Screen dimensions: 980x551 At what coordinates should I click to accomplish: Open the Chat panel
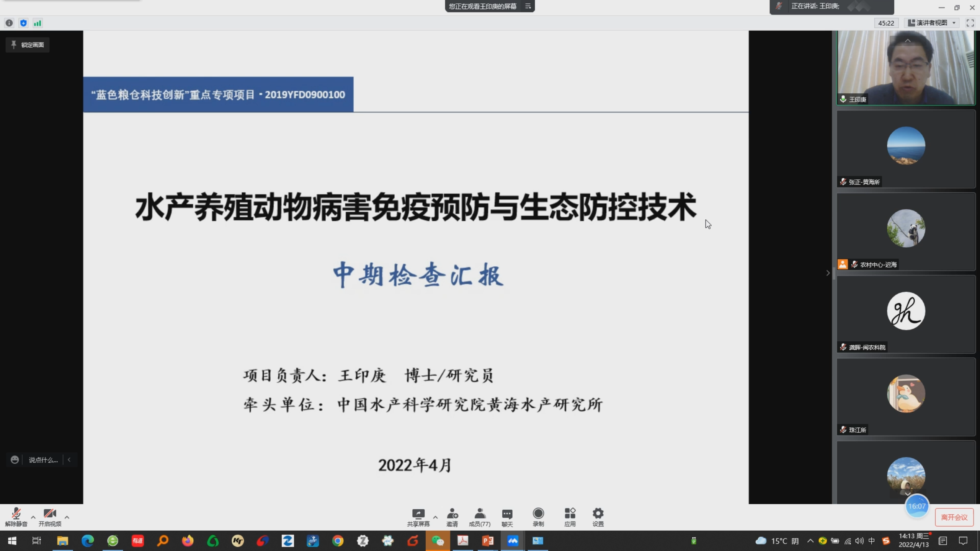click(x=507, y=517)
